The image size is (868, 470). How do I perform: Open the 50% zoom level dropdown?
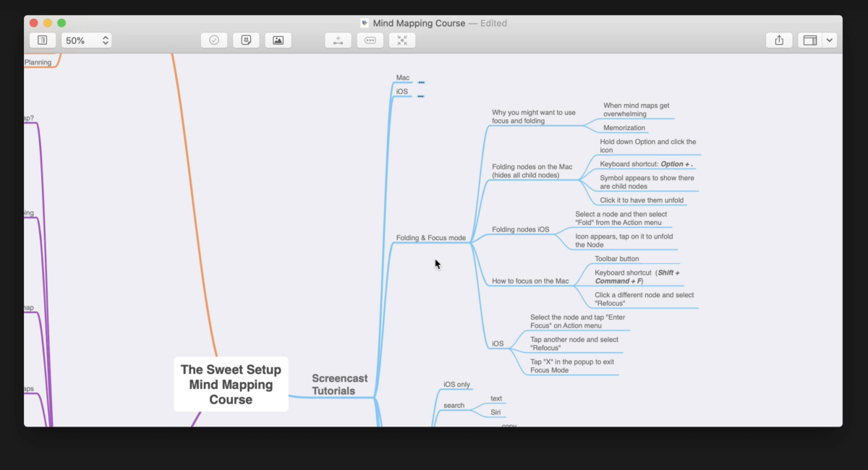pos(86,40)
